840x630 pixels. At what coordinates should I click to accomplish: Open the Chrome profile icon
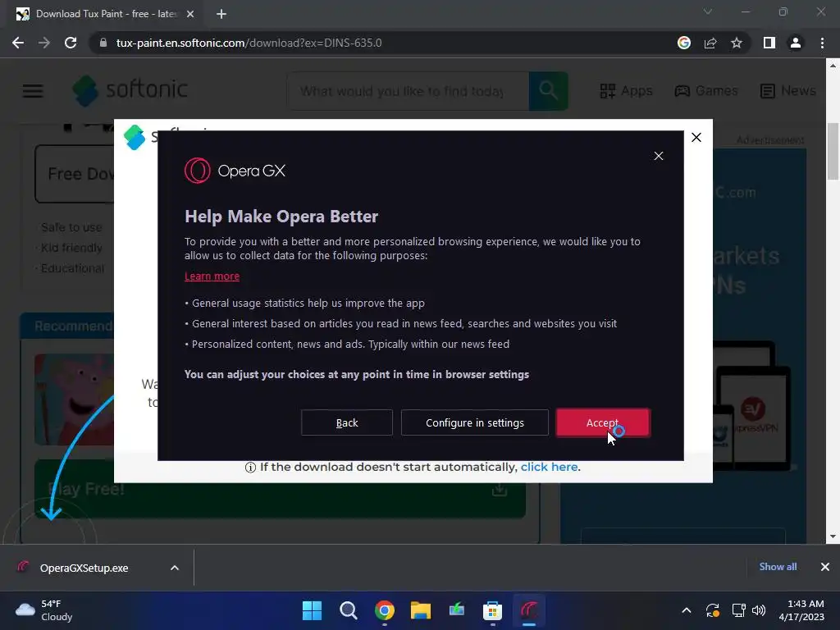(x=796, y=43)
